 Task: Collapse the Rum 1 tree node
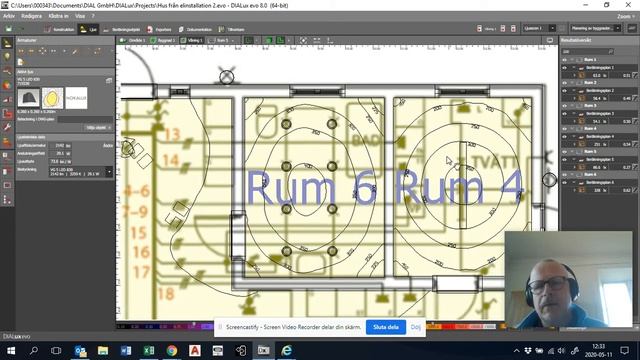click(572, 60)
